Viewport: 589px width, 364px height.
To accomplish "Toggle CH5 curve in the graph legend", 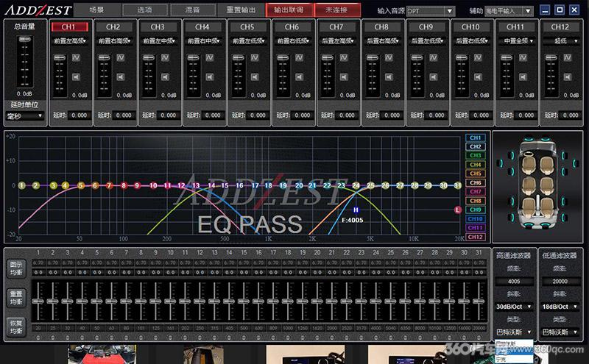I will 475,174.
